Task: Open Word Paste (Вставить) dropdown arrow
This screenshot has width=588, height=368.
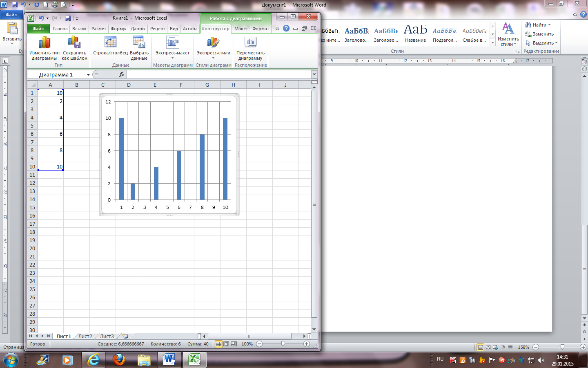Action: 12,44
